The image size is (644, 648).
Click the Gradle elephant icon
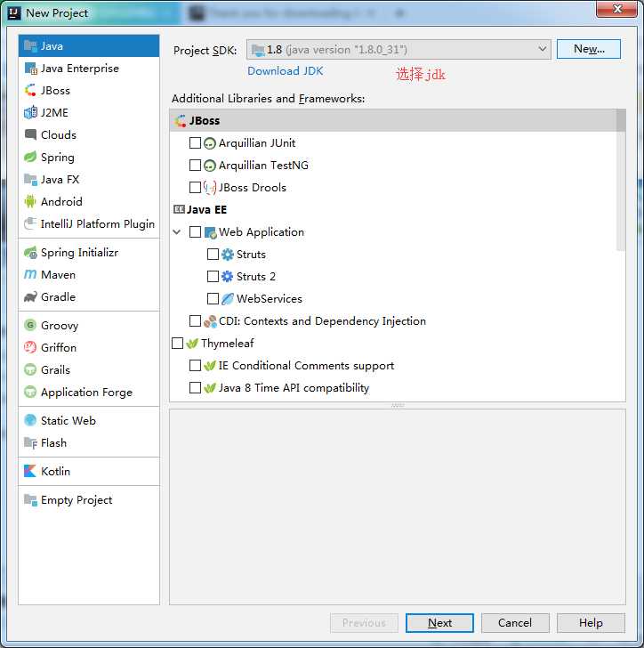point(30,296)
